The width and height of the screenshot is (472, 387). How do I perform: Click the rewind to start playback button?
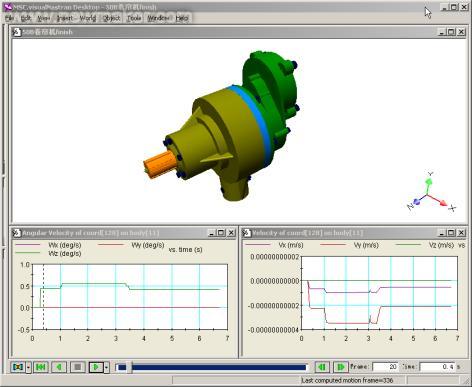41,367
